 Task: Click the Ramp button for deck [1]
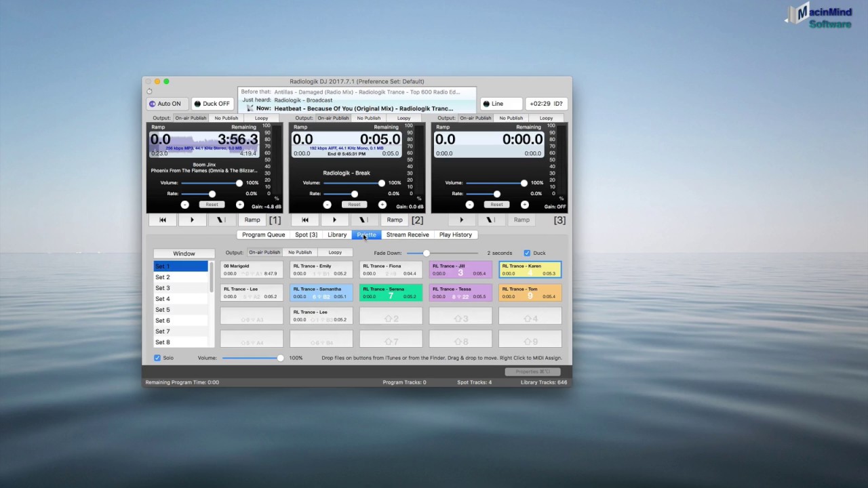click(252, 220)
